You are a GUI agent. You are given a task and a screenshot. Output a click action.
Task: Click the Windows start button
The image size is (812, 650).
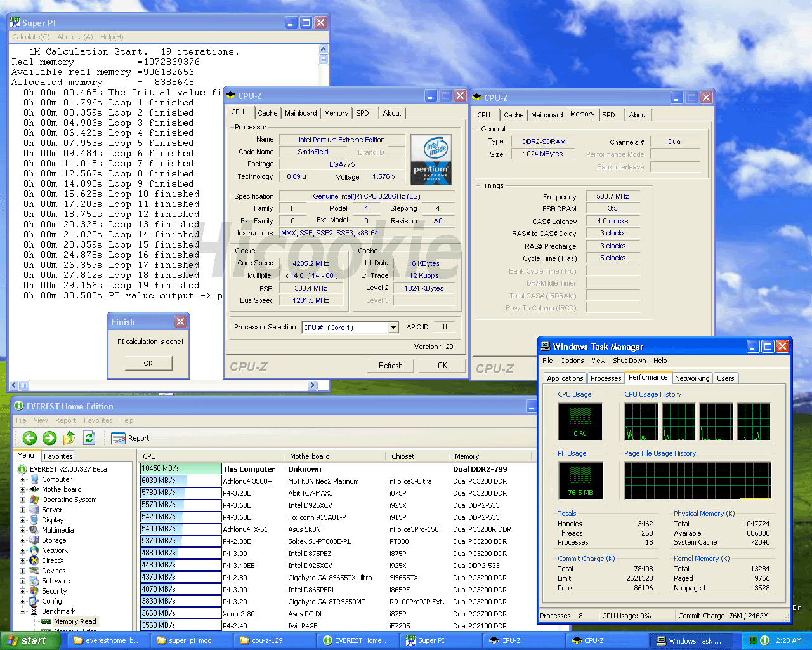point(30,640)
